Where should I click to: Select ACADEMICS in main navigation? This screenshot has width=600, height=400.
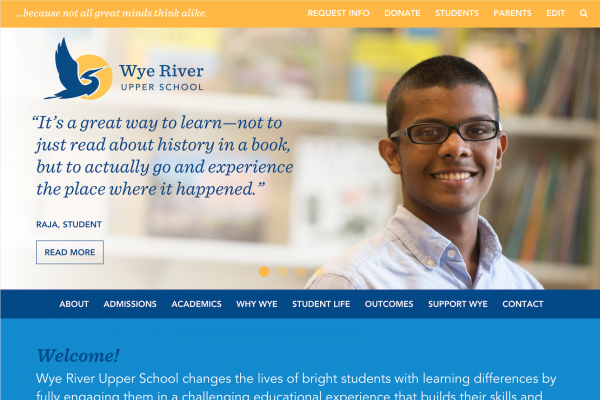pos(196,304)
